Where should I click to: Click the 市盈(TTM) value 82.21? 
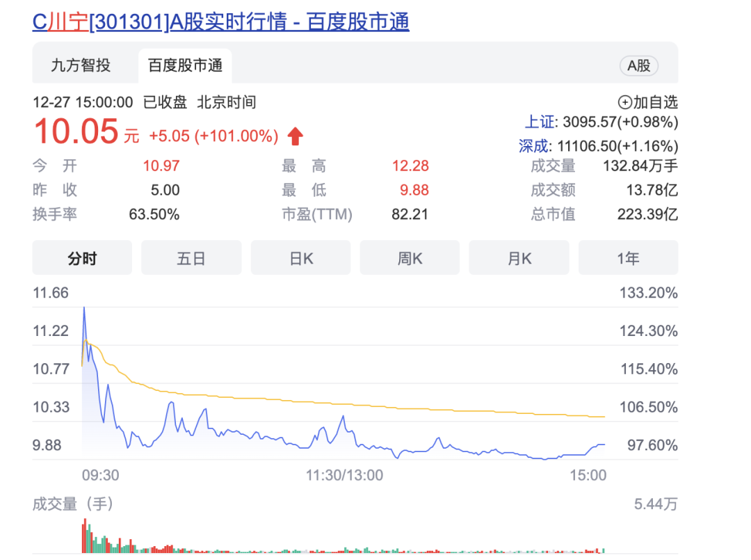click(410, 214)
